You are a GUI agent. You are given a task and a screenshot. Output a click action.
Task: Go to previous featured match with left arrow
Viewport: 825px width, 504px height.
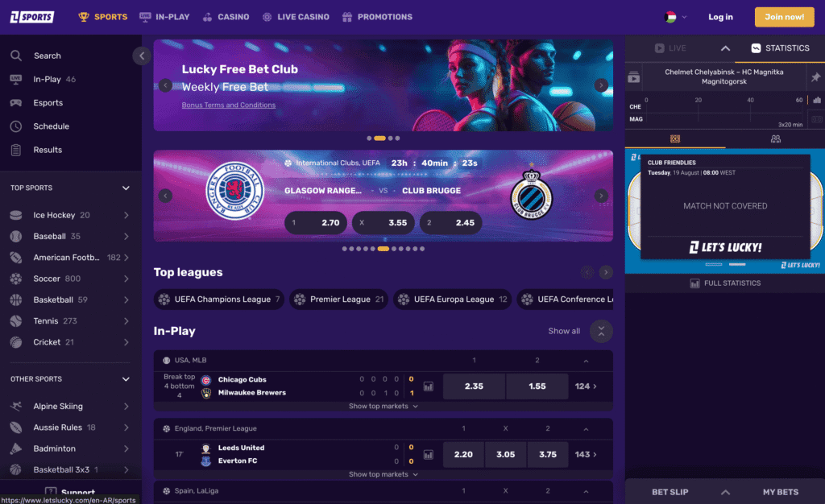coord(165,196)
